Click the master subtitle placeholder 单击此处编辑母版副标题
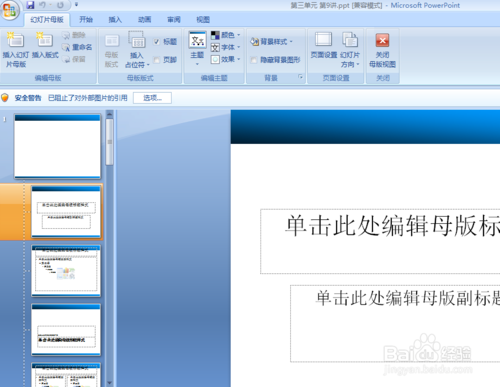 tap(395, 323)
